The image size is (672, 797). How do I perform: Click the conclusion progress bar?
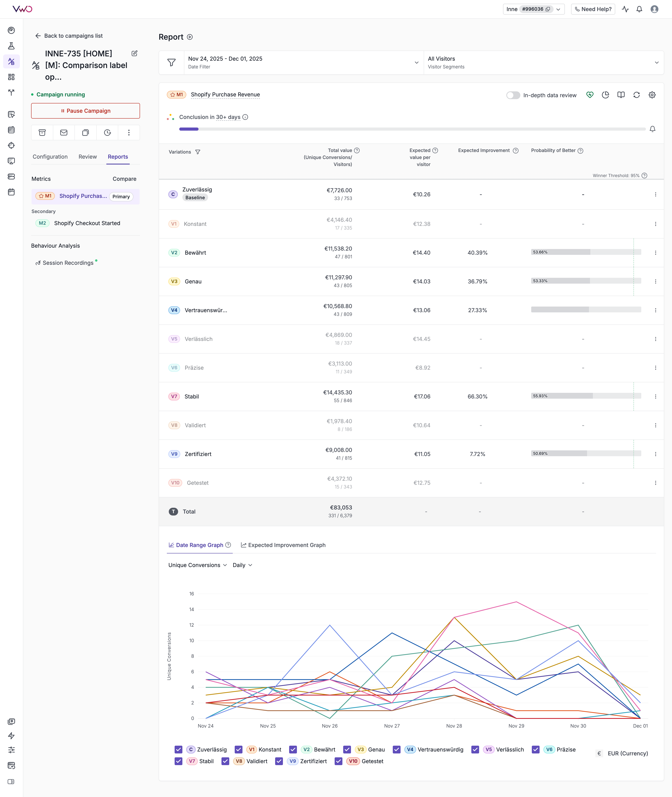pos(412,129)
